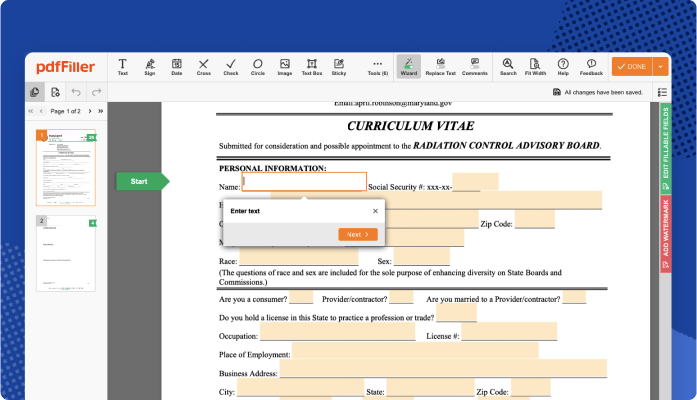The image size is (697, 400).
Task: Select page 2 thumbnail
Action: tap(66, 253)
